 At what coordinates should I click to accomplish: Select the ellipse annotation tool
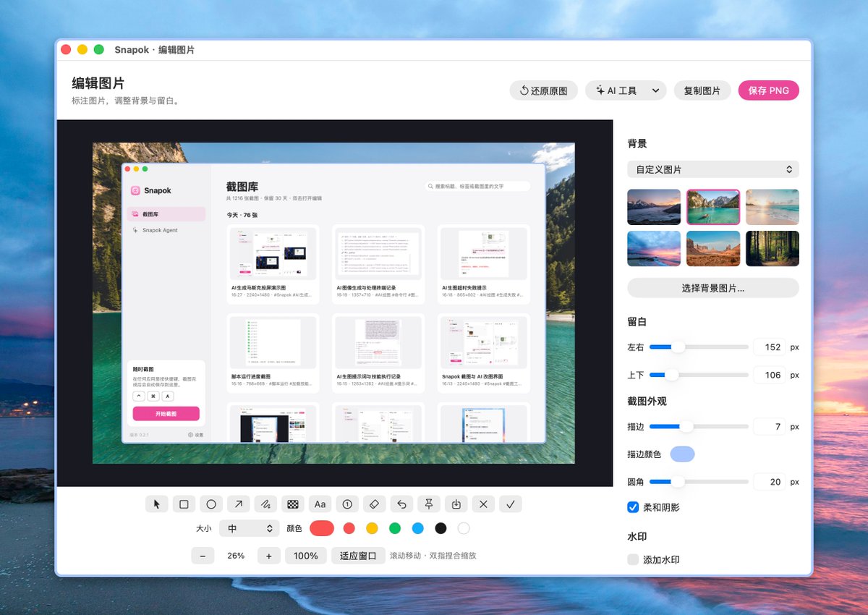click(x=211, y=504)
